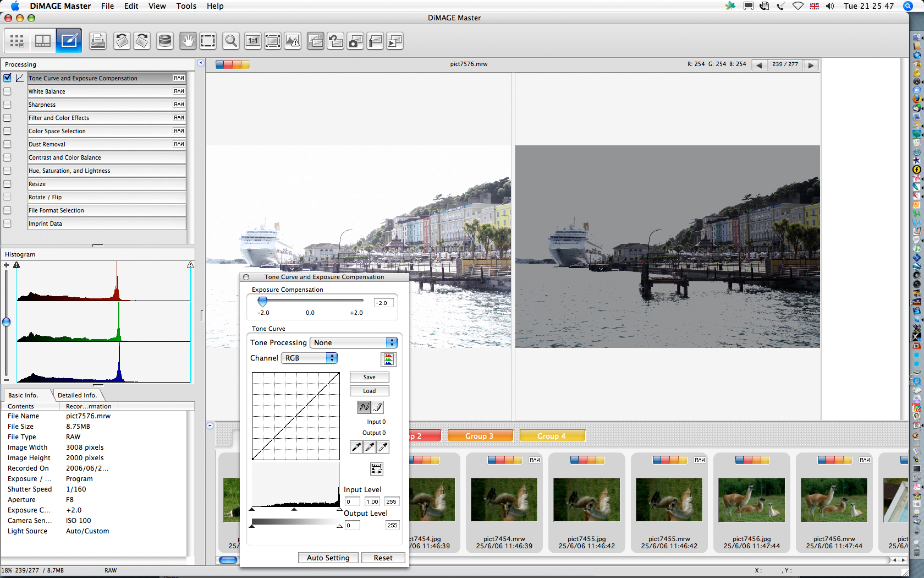Show the RGB histogram in the tone curve
924x578 pixels.
(389, 359)
